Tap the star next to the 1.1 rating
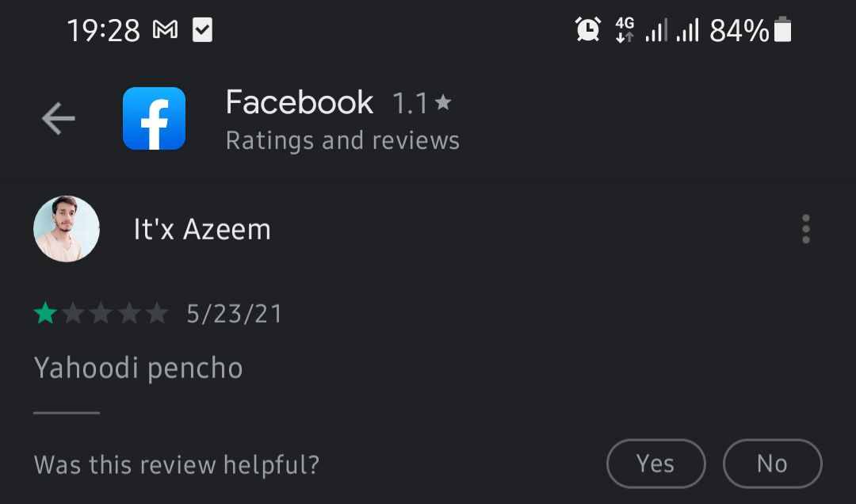The height and width of the screenshot is (504, 856). pos(443,102)
